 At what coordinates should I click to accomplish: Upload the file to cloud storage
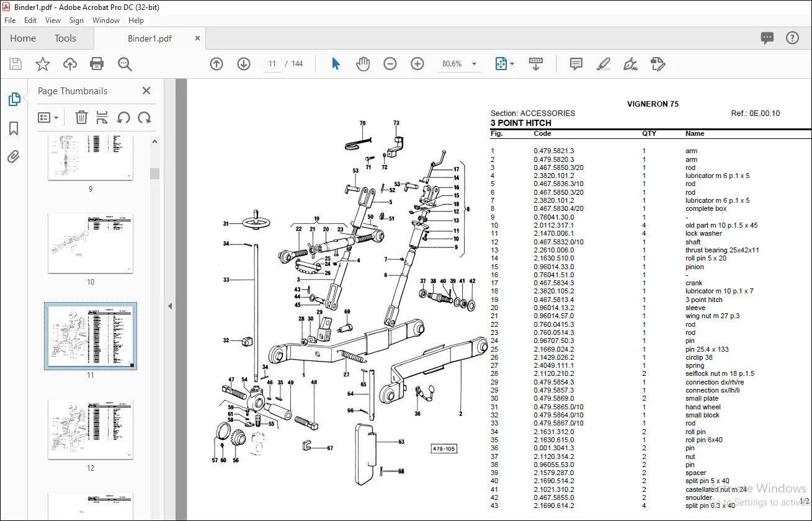pos(70,64)
